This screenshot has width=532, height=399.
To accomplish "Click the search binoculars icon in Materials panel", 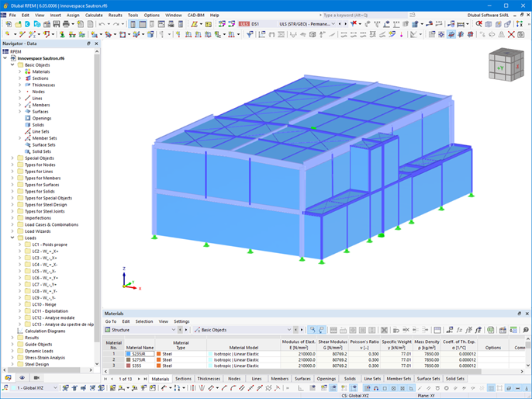I will 526,330.
